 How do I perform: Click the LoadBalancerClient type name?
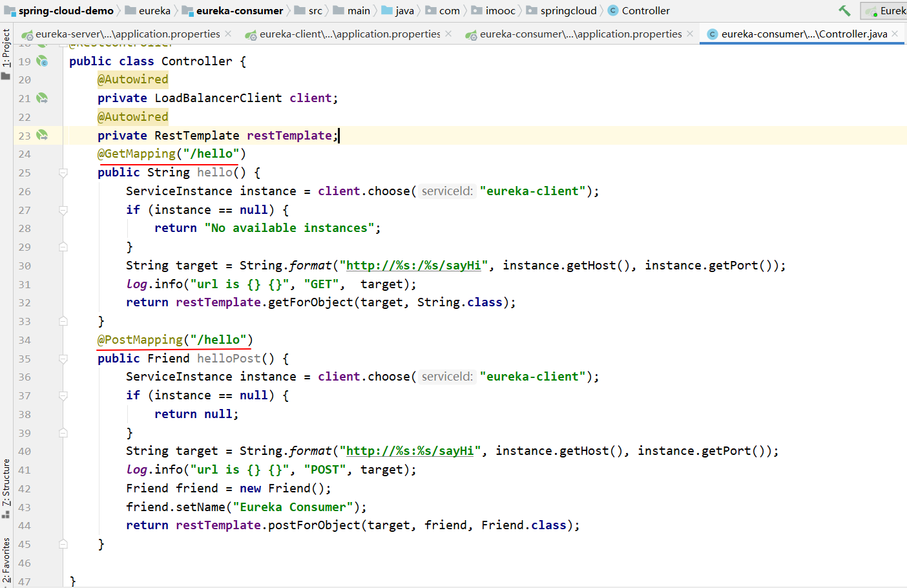point(218,98)
